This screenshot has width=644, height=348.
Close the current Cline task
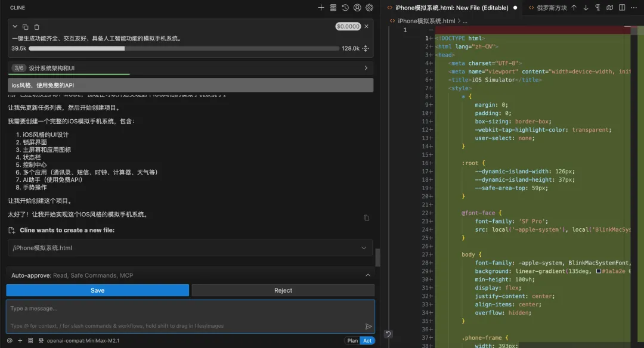(x=366, y=26)
